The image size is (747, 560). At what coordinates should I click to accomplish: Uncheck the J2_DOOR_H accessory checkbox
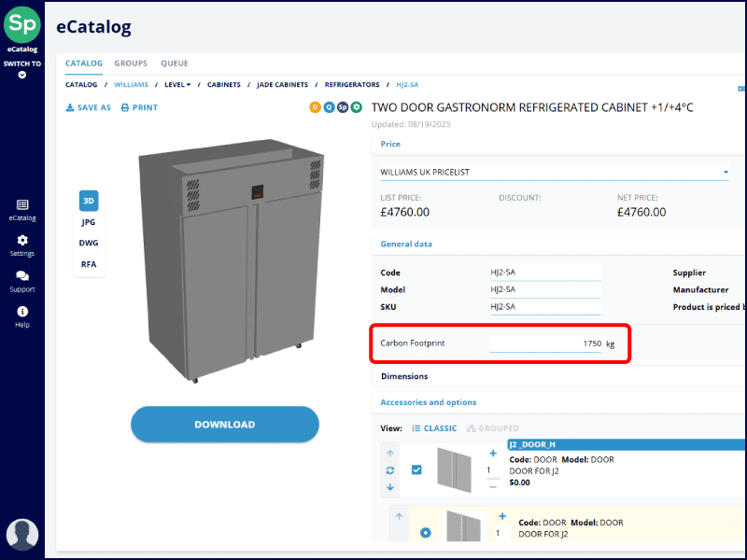[416, 469]
